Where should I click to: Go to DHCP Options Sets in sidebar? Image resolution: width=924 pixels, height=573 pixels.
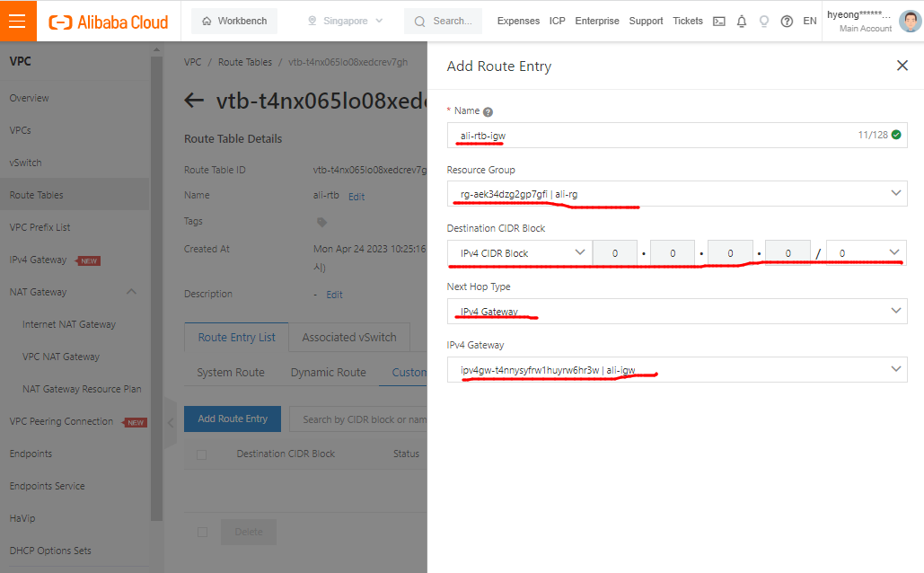tap(50, 551)
